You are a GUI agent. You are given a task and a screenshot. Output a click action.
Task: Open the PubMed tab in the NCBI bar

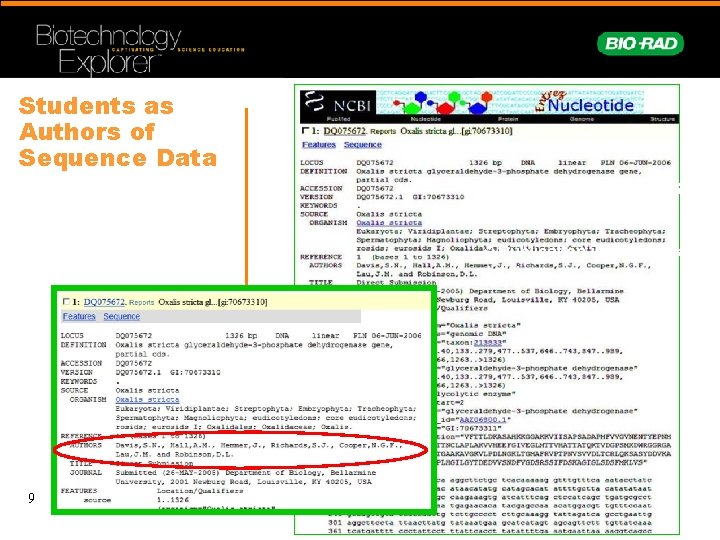(338, 119)
